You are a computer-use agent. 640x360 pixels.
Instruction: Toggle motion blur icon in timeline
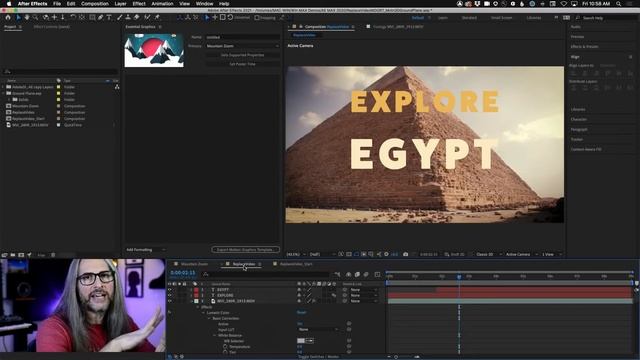366,274
